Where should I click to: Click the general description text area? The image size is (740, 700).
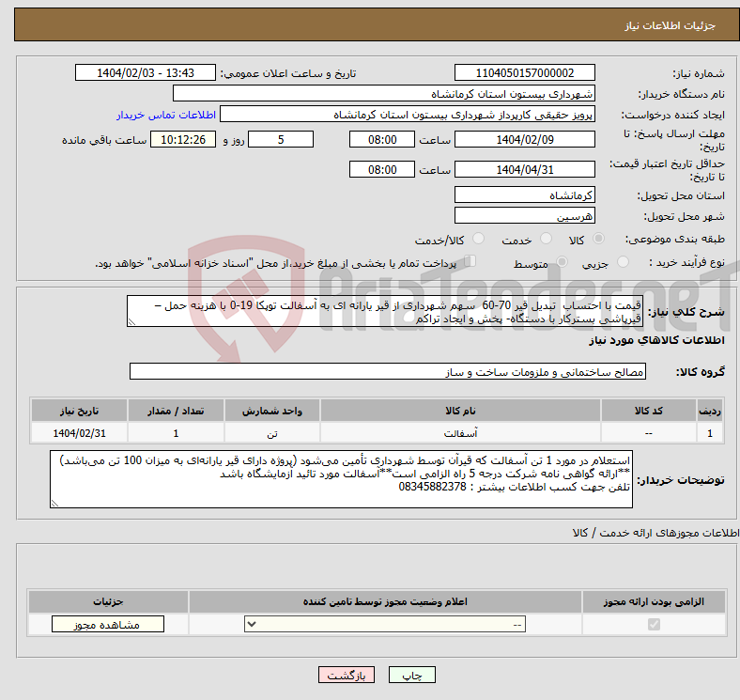[385, 311]
